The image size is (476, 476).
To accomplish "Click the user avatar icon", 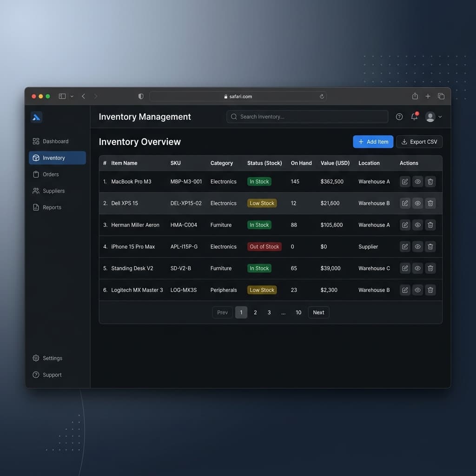I will pyautogui.click(x=430, y=117).
